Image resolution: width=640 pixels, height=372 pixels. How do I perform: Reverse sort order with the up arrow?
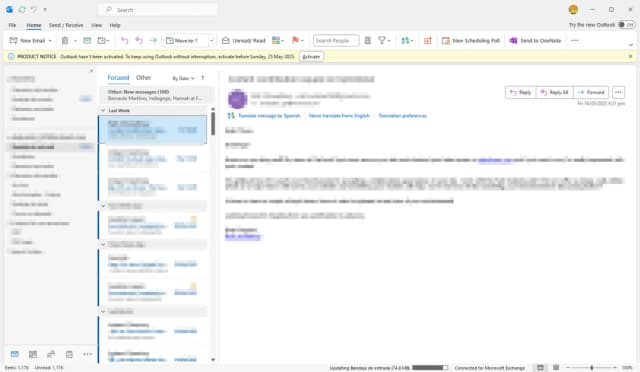click(203, 78)
